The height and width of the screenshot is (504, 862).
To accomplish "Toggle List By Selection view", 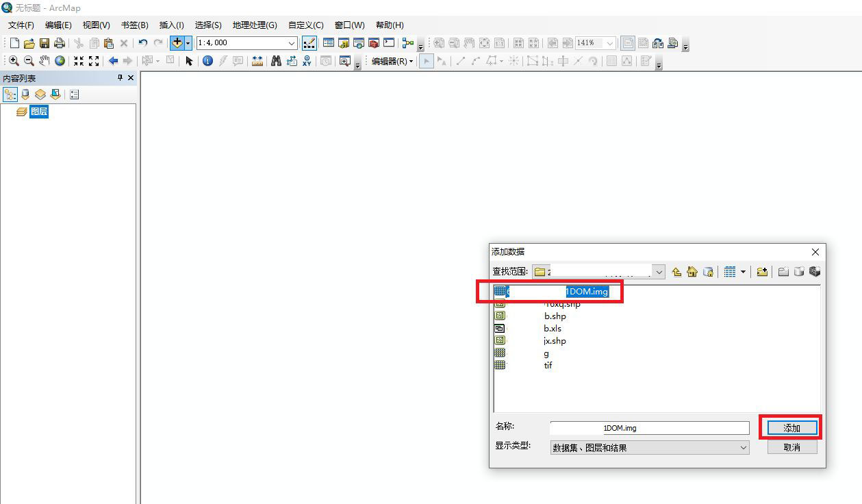I will click(x=55, y=94).
